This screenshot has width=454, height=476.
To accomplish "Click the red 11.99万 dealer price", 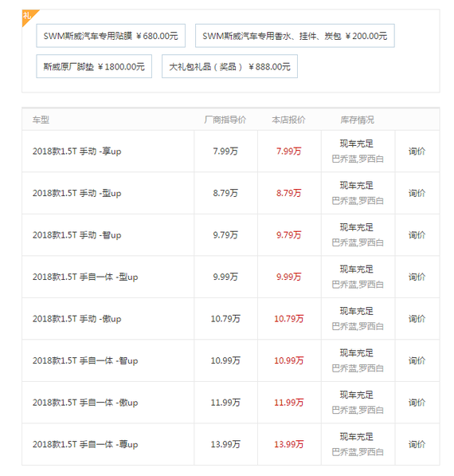I will [288, 403].
